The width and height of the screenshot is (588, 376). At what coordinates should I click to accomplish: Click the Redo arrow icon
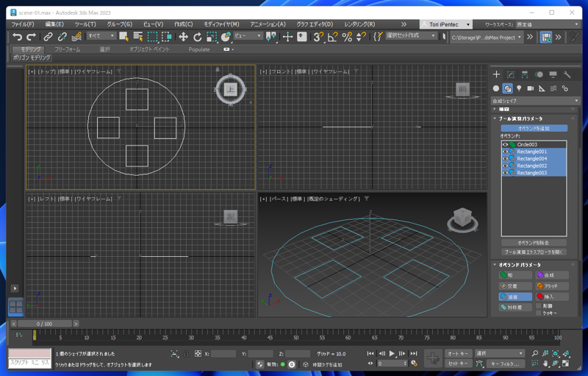click(x=31, y=37)
